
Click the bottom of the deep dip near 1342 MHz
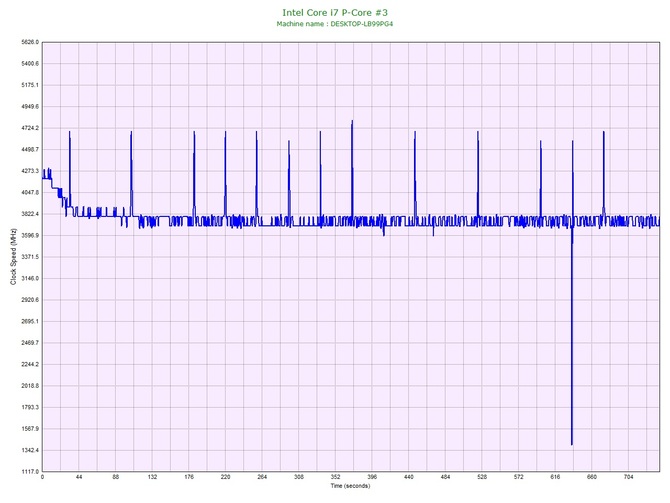click(x=571, y=443)
